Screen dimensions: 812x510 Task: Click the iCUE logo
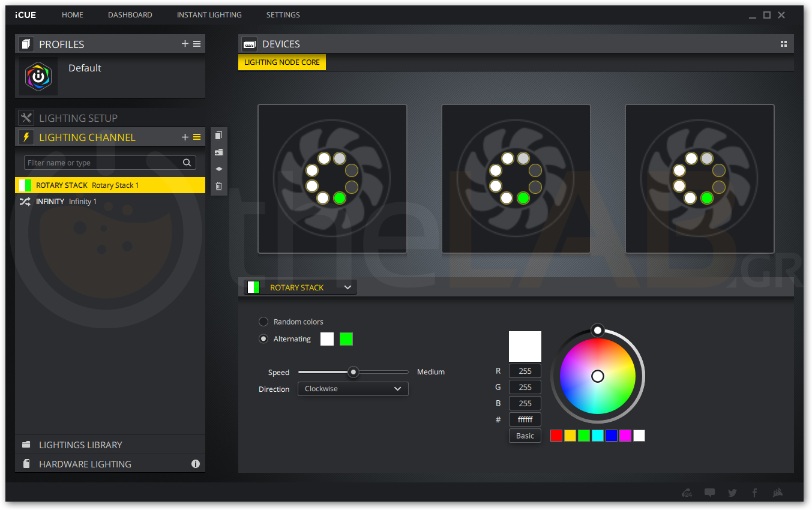[x=26, y=15]
